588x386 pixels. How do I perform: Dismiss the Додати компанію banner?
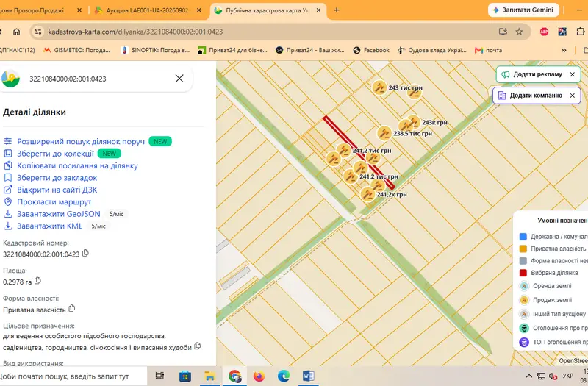573,96
